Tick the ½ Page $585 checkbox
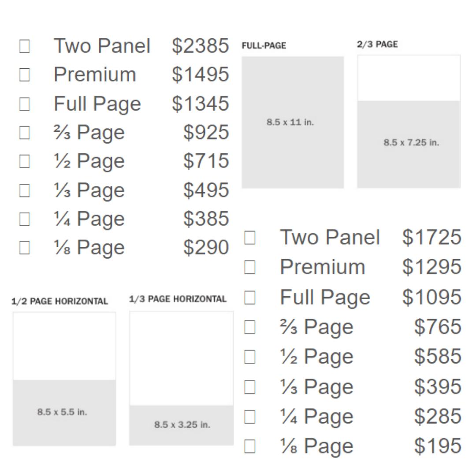This screenshot has width=476, height=476. (250, 357)
